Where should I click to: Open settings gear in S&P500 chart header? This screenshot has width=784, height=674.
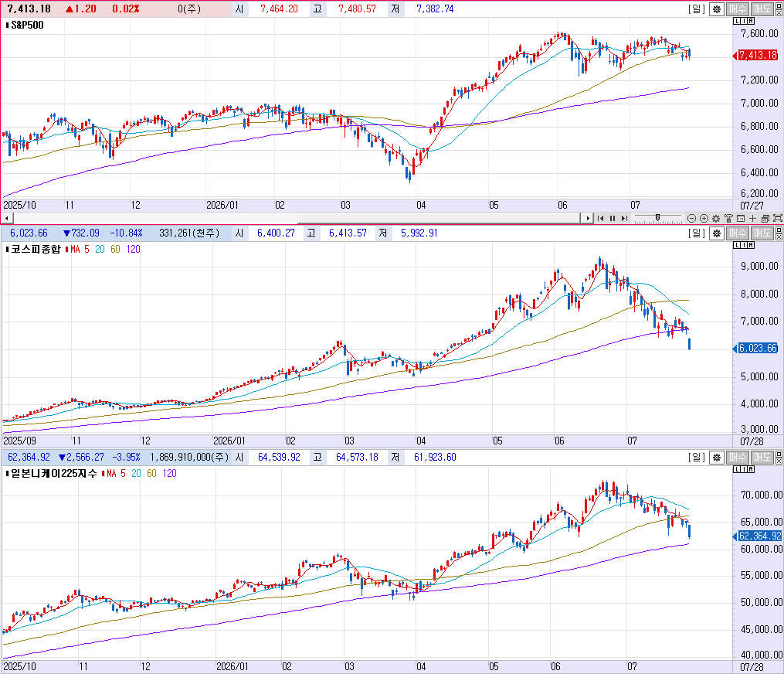point(717,9)
